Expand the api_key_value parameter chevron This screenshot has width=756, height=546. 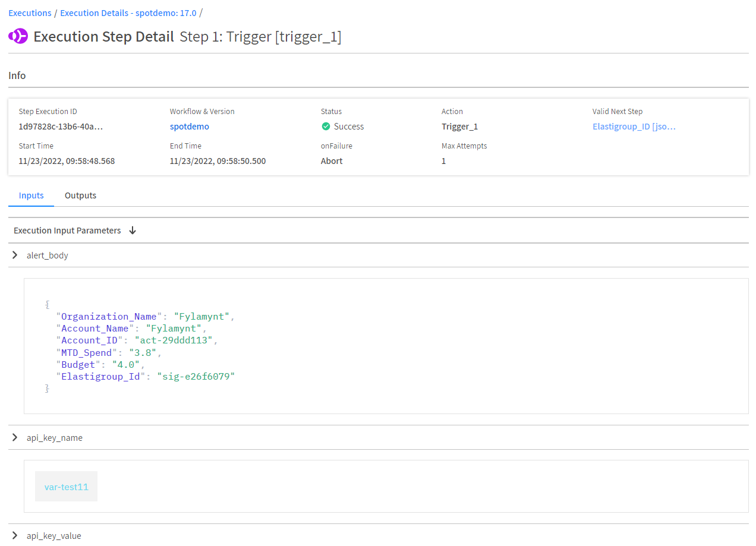tap(15, 536)
